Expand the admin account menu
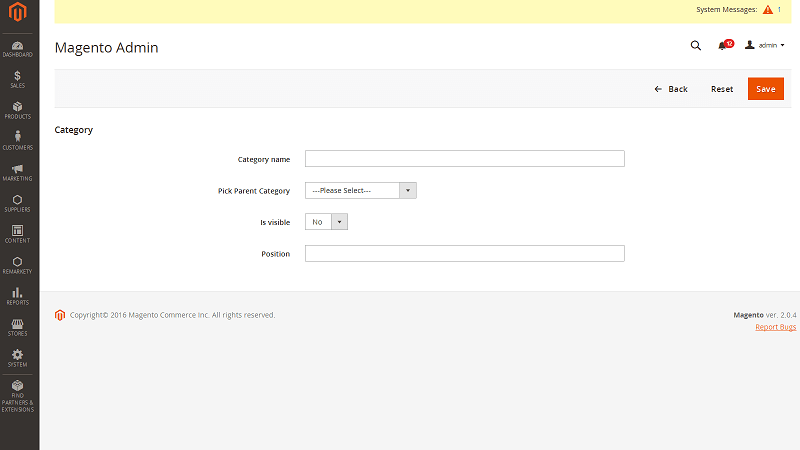The height and width of the screenshot is (450, 800). click(x=765, y=46)
